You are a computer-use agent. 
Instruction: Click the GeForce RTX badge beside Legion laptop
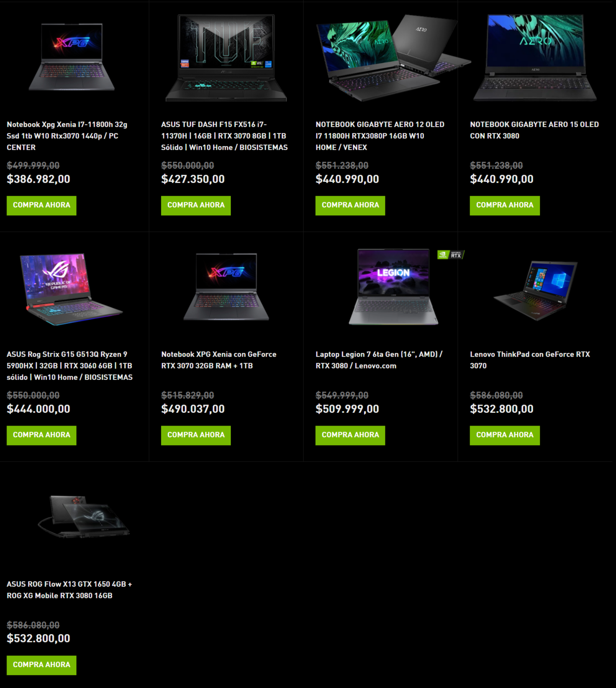451,255
